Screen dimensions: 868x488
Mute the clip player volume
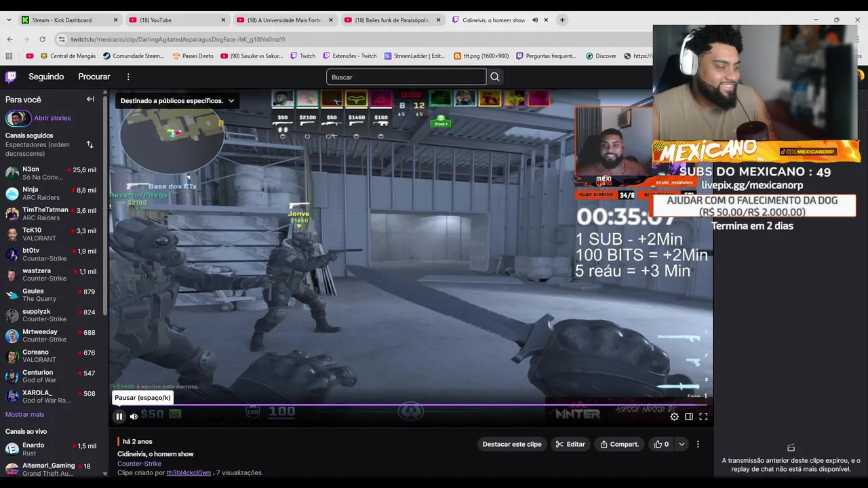click(x=134, y=416)
